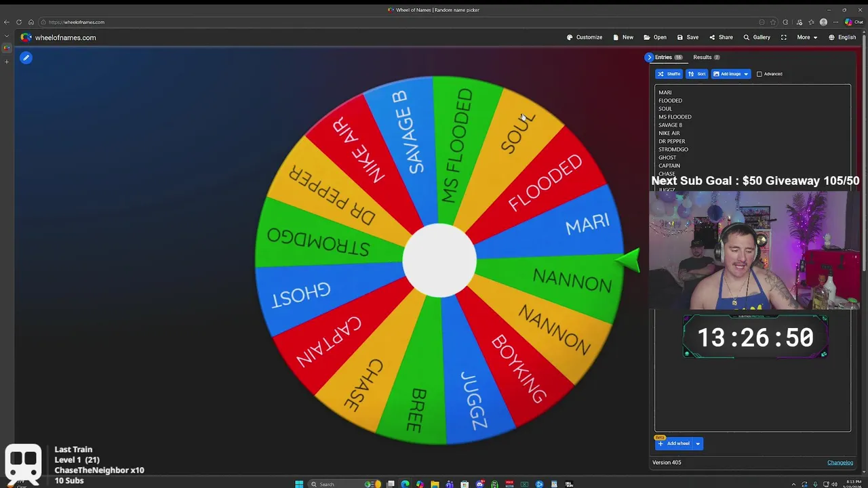Open File Explorer from taskbar
This screenshot has width=868, height=488.
tap(435, 484)
